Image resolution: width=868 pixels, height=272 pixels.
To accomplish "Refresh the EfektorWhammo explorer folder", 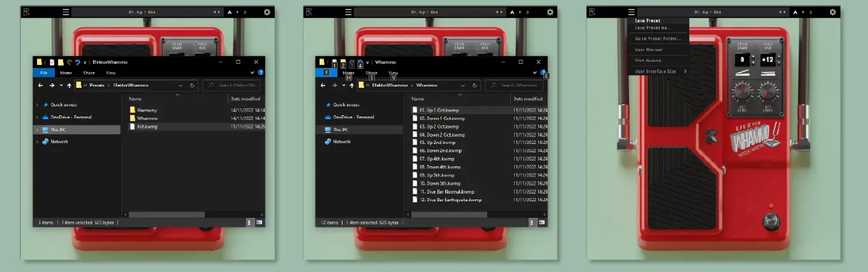I will pyautogui.click(x=193, y=85).
